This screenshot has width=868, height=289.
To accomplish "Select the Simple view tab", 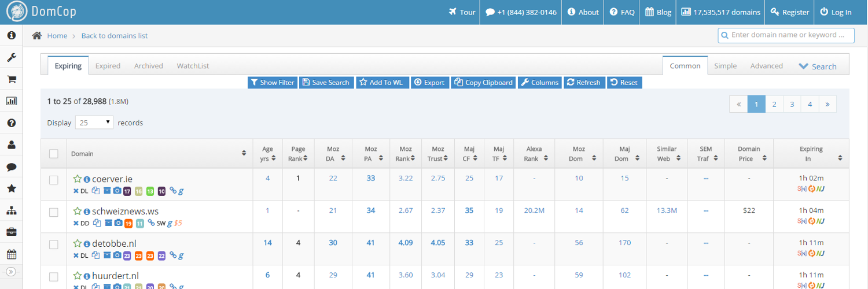I will 725,66.
